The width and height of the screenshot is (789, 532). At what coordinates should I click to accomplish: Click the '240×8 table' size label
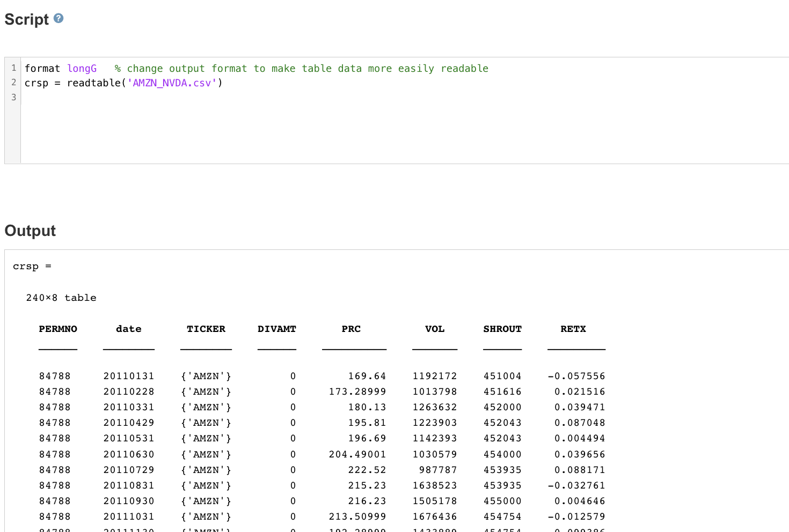pyautogui.click(x=61, y=298)
